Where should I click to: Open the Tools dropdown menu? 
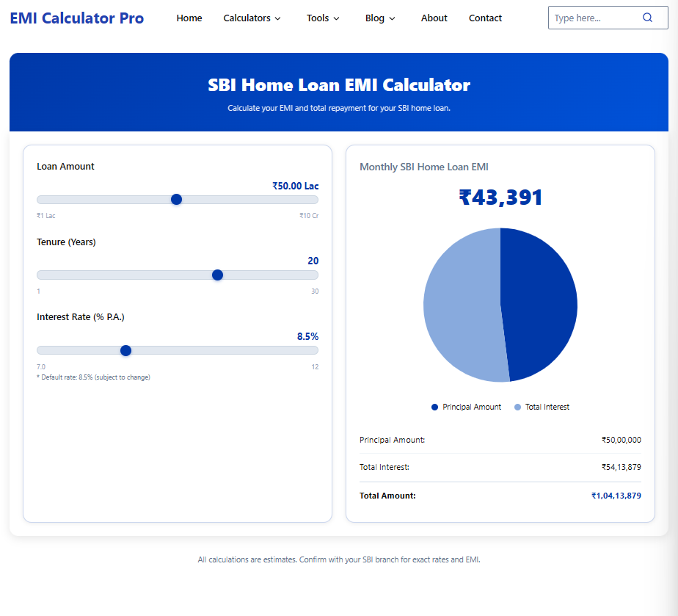pyautogui.click(x=322, y=18)
